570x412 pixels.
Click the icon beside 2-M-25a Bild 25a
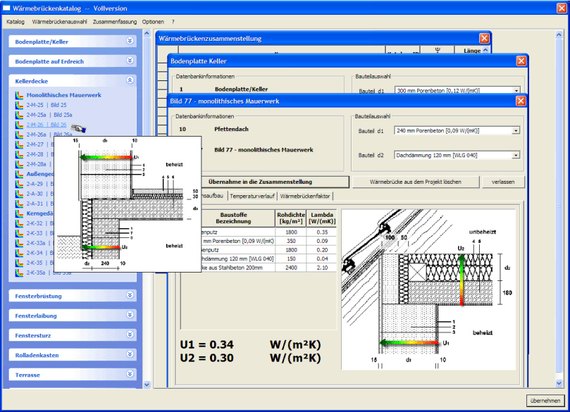coord(19,115)
